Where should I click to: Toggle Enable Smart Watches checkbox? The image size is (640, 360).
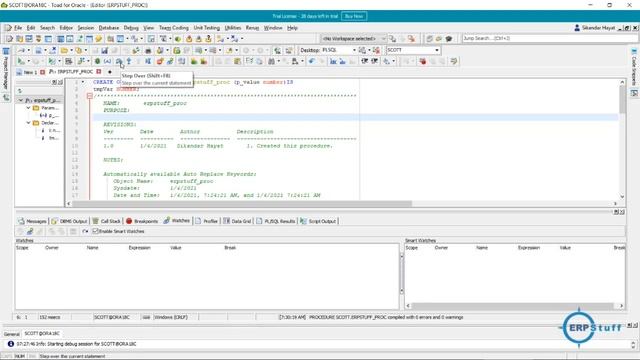(95, 231)
